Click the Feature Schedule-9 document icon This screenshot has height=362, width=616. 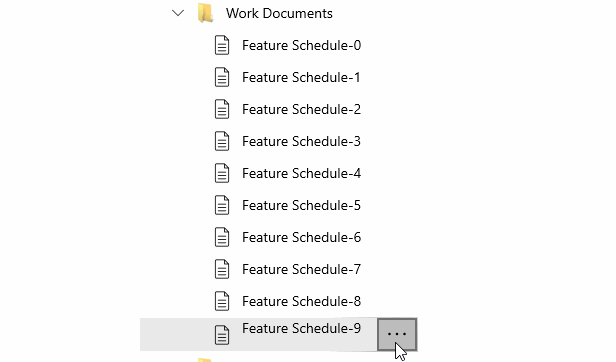[222, 335]
